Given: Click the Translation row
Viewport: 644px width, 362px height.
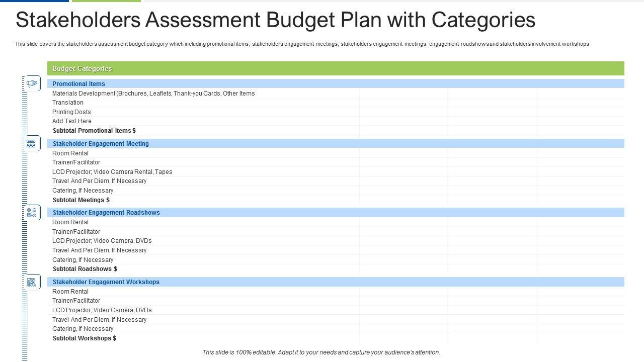Looking at the screenshot, I should tap(68, 103).
